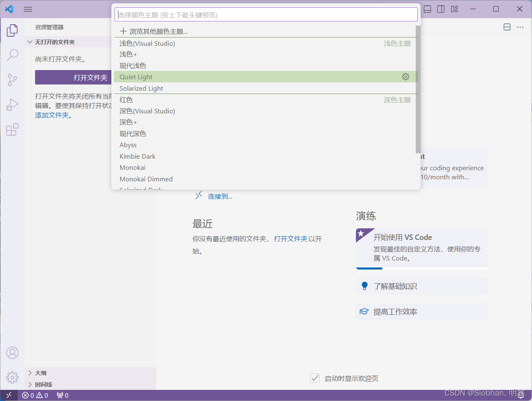This screenshot has width=532, height=401.
Task: Choose the Solarized Light theme
Action: (x=141, y=88)
